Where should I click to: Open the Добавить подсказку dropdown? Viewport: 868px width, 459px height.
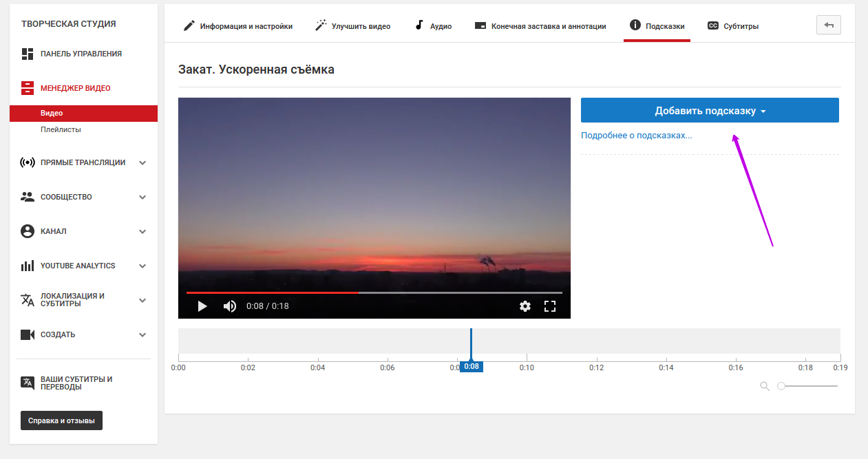[710, 111]
